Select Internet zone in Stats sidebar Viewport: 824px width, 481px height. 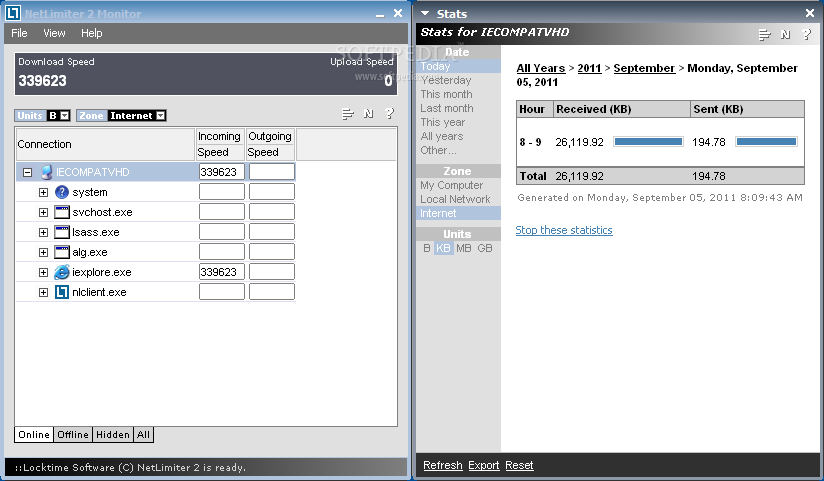458,213
